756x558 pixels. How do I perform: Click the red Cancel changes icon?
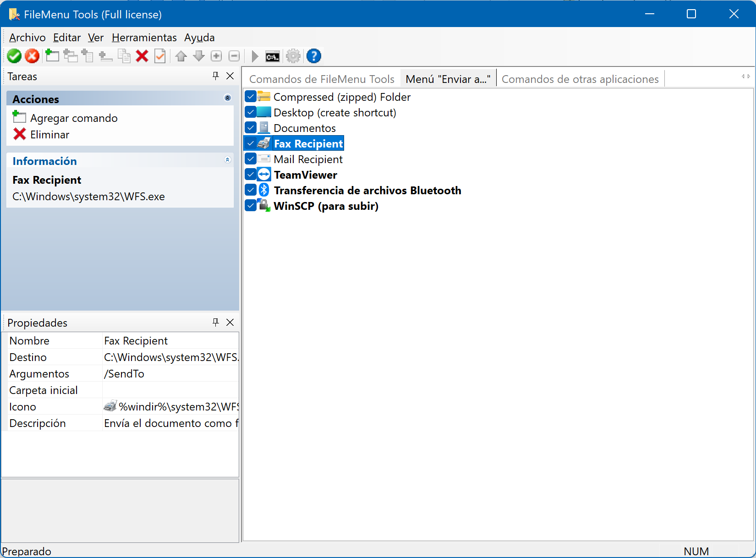point(32,56)
